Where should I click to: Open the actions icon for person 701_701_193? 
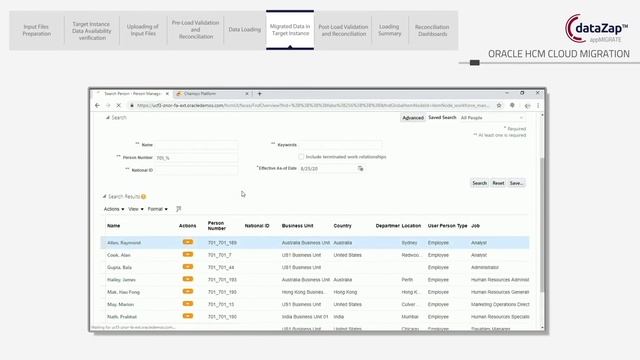coord(188,279)
